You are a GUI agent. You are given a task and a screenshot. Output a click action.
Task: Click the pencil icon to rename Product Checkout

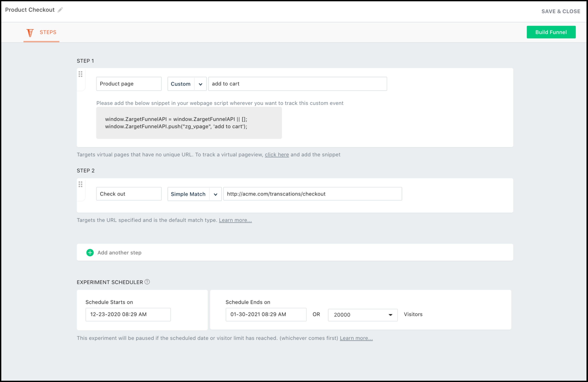[x=60, y=10]
